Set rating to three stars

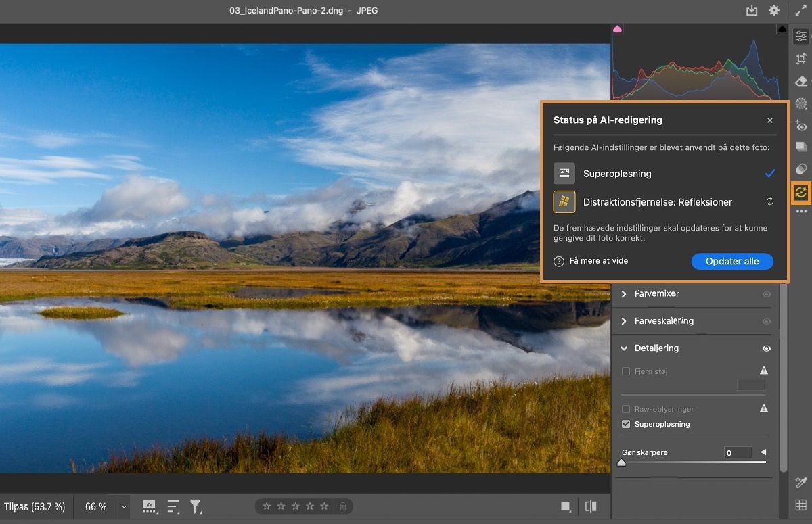296,506
